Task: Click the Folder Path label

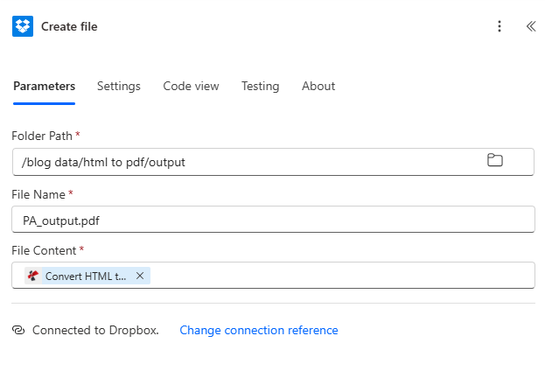Action: (x=42, y=136)
